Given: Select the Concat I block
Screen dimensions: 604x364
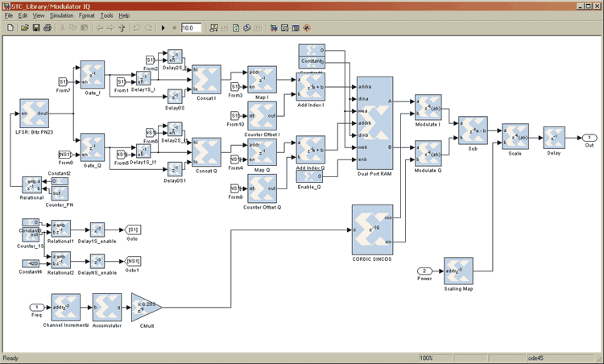Looking at the screenshot, I should click(207, 81).
